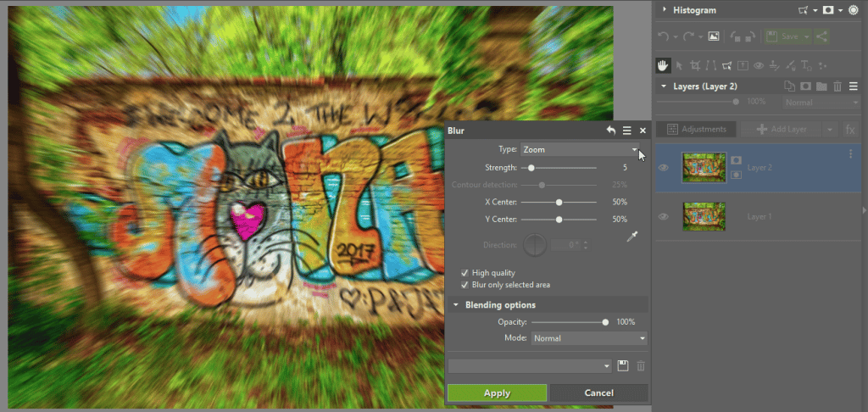868x412 pixels.
Task: Open the histogram settings gear icon
Action: (853, 10)
